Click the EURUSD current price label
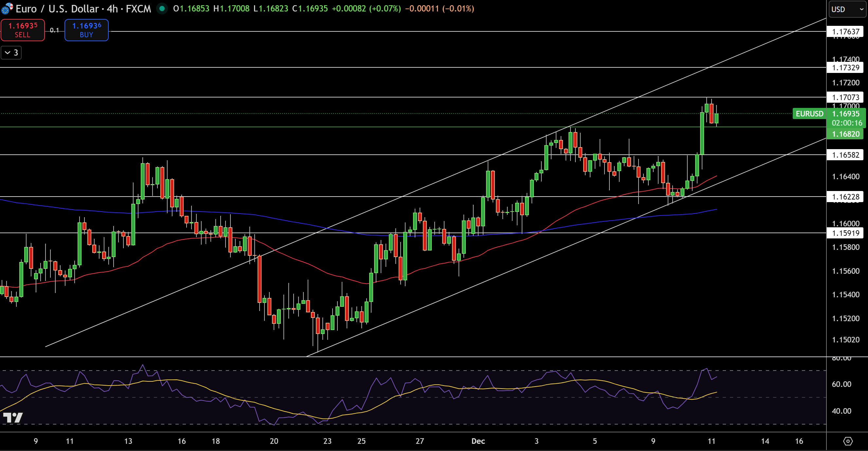868x451 pixels. [809, 113]
